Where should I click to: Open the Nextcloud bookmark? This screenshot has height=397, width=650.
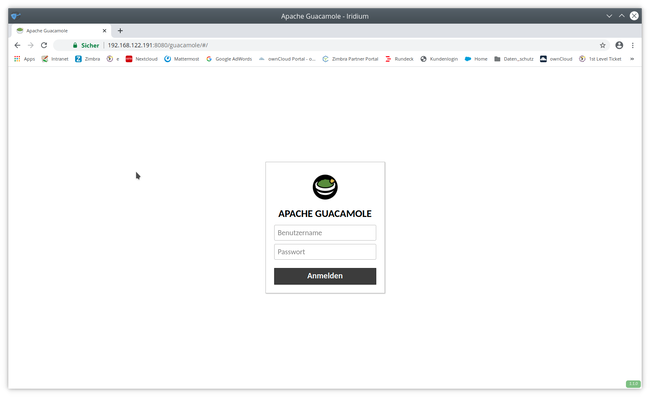click(141, 59)
